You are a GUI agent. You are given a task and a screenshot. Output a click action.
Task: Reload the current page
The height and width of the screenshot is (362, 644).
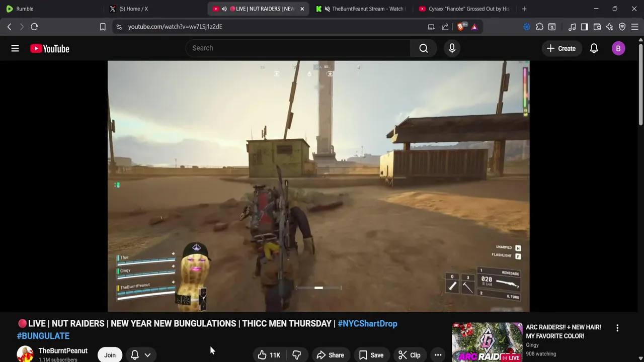click(x=34, y=27)
